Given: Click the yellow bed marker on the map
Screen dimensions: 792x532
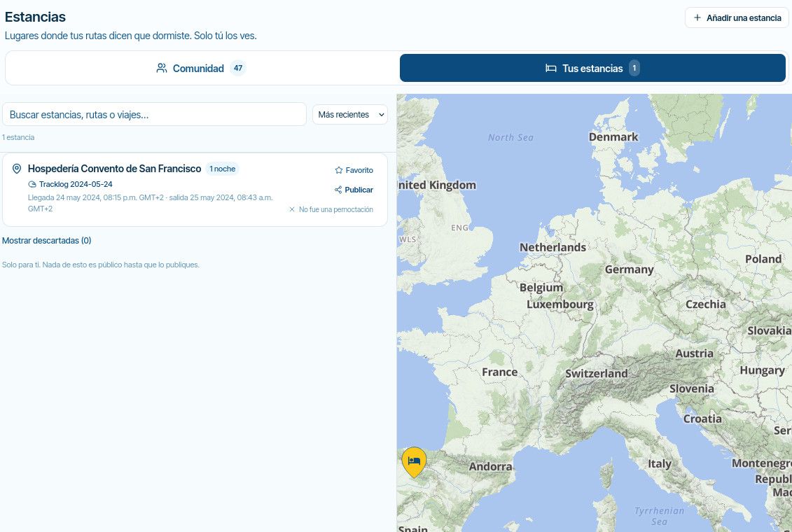Looking at the screenshot, I should 414,462.
